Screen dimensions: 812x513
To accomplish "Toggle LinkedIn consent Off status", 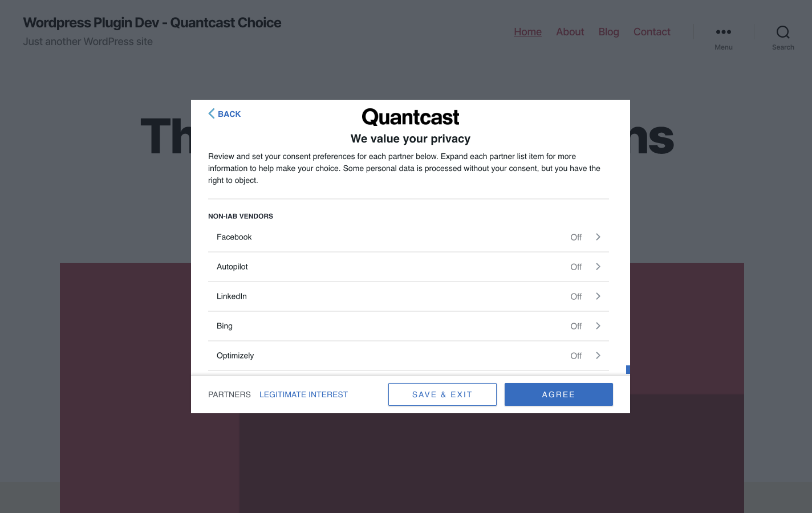I will [576, 296].
